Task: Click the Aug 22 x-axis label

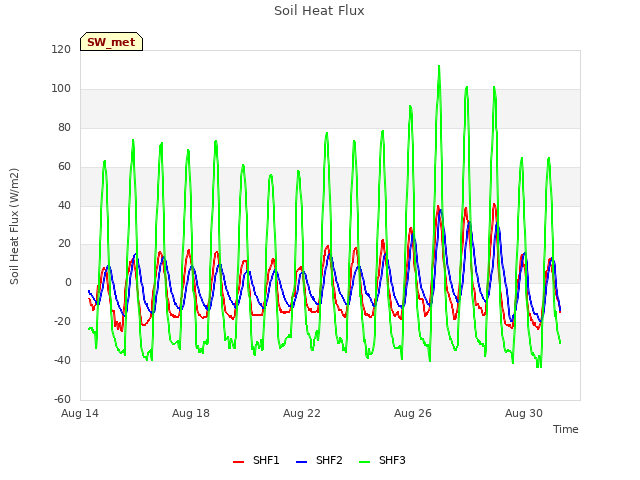Action: [302, 413]
